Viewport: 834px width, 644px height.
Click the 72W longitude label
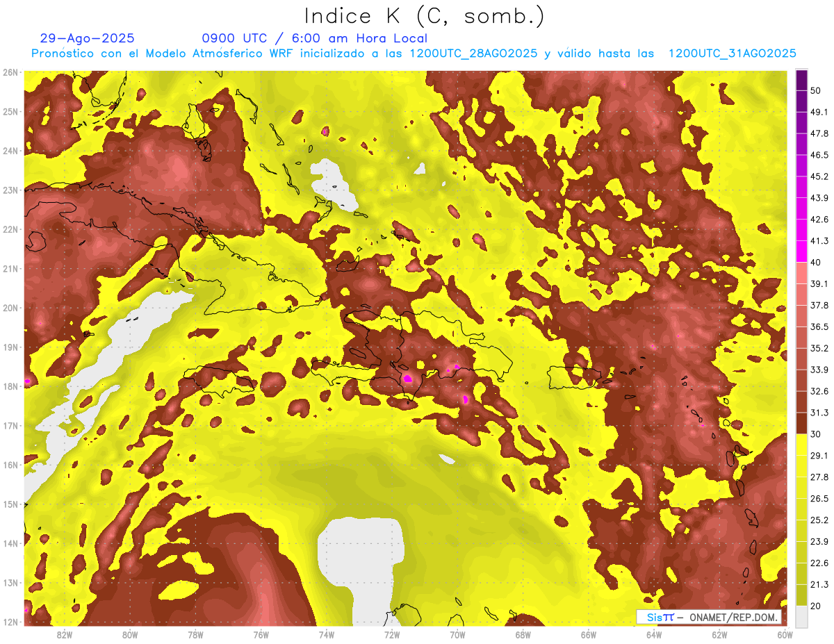pyautogui.click(x=392, y=634)
